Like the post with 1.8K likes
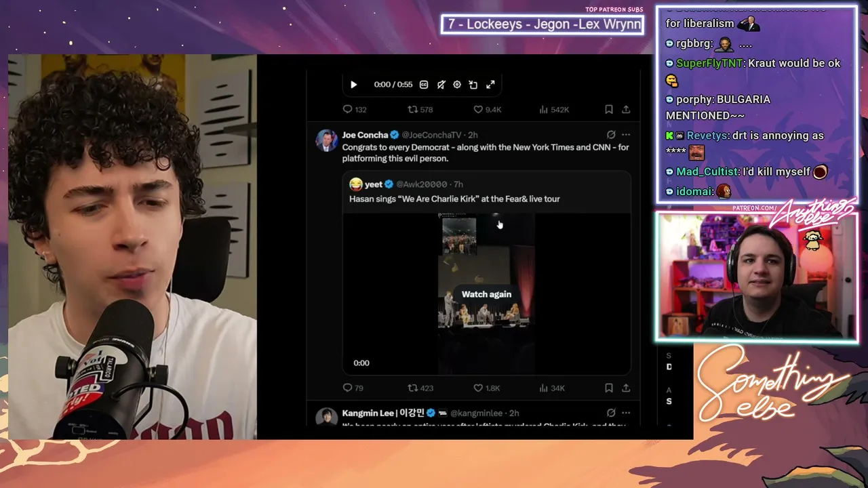The height and width of the screenshot is (488, 868). coord(486,388)
